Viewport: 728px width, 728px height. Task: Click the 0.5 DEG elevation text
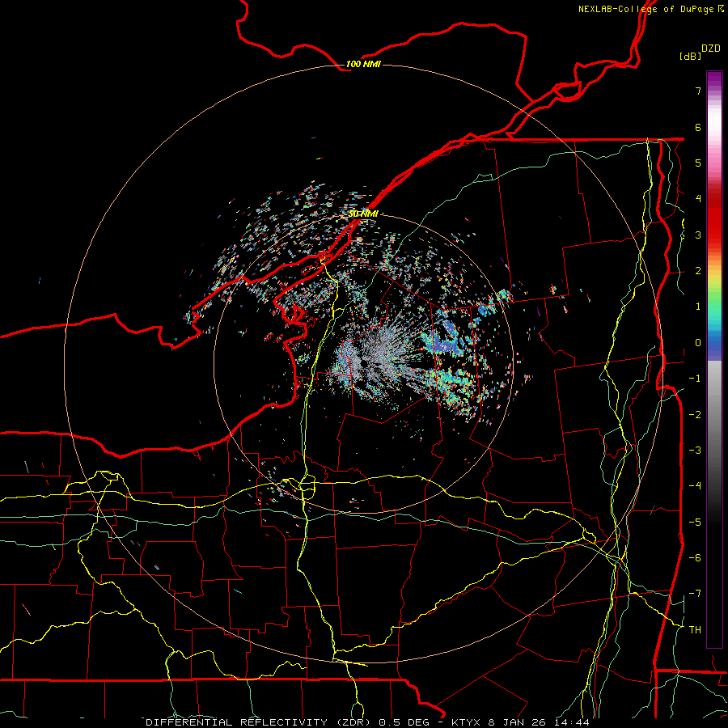pos(404,722)
